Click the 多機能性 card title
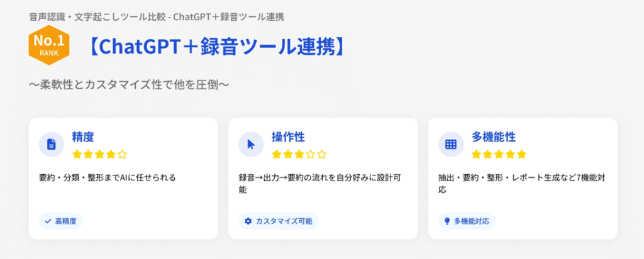644x259 pixels. click(x=493, y=137)
